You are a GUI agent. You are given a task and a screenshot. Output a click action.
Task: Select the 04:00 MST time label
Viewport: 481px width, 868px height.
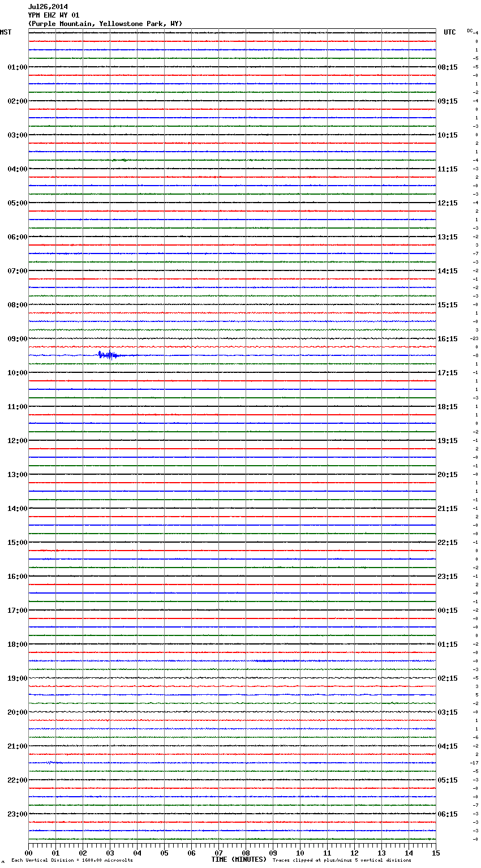point(17,169)
